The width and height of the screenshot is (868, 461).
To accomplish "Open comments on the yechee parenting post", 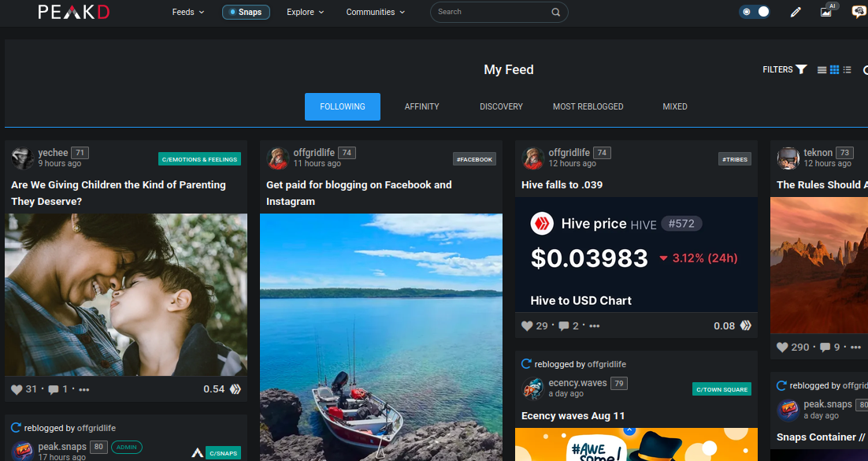I will 53,389.
